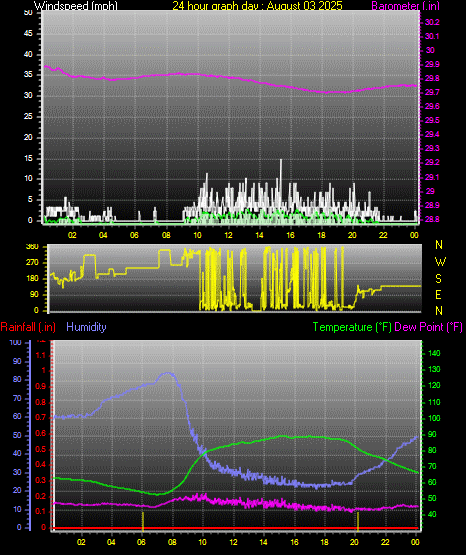Image resolution: width=466 pixels, height=555 pixels.
Task: Click the yellow marker near 06 on bottom graph
Action: point(143,521)
